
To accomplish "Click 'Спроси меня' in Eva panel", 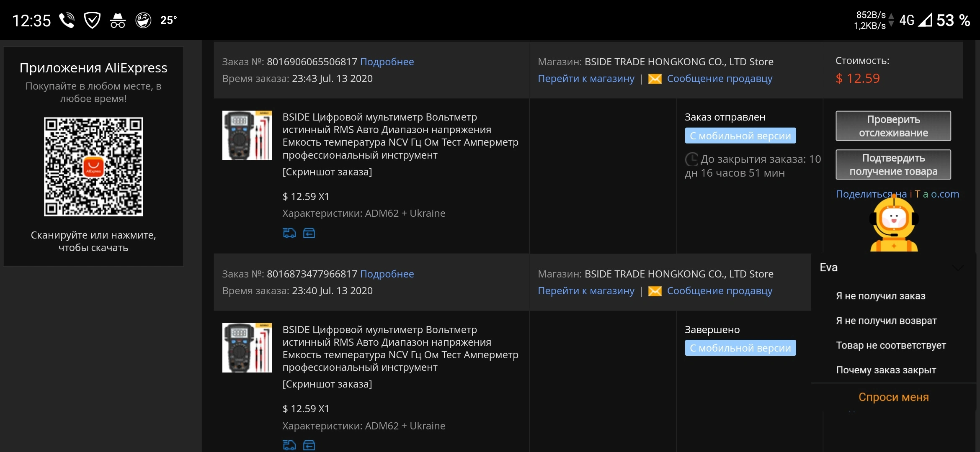I will (894, 397).
